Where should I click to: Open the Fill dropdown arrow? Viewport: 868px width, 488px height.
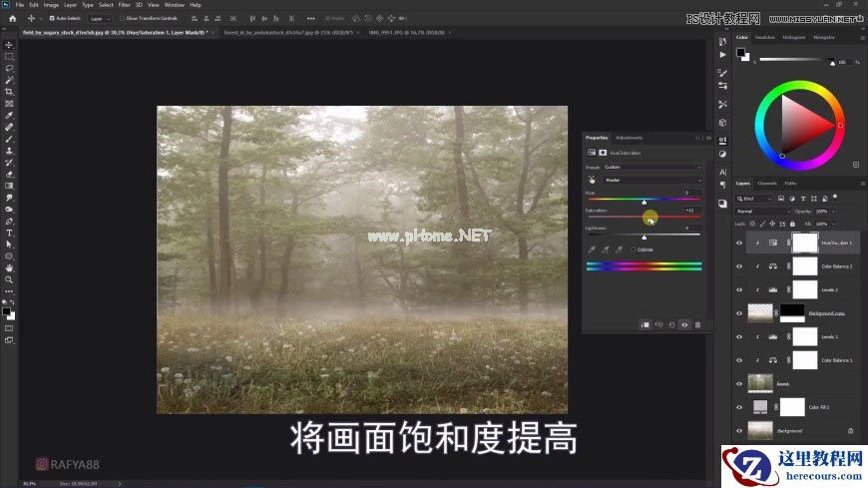point(833,224)
